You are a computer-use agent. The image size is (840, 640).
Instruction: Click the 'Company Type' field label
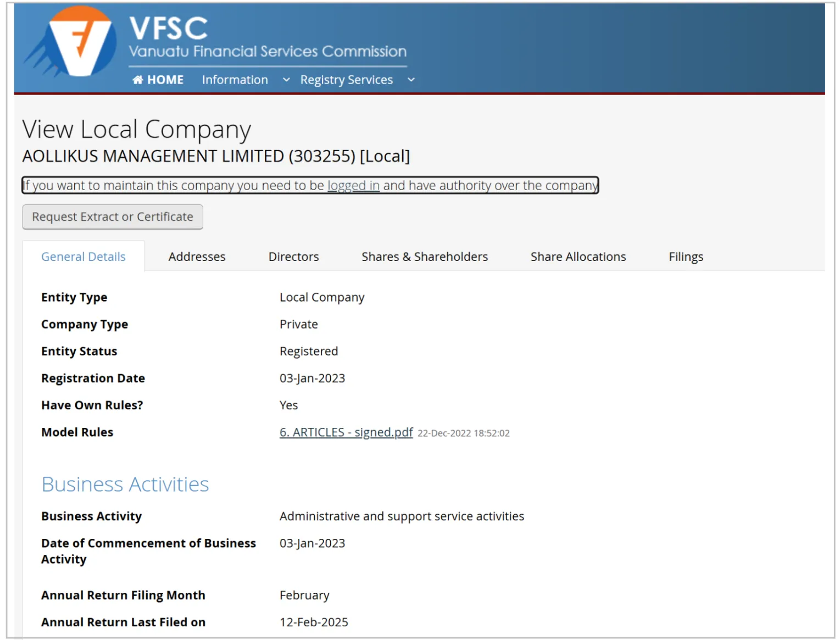[85, 325]
